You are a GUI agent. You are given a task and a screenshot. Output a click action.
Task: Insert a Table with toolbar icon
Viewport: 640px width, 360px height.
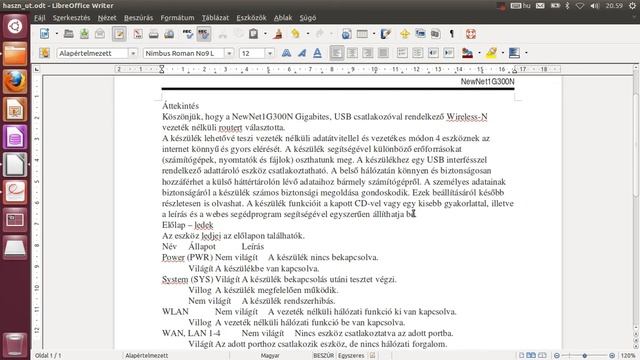click(x=362, y=34)
